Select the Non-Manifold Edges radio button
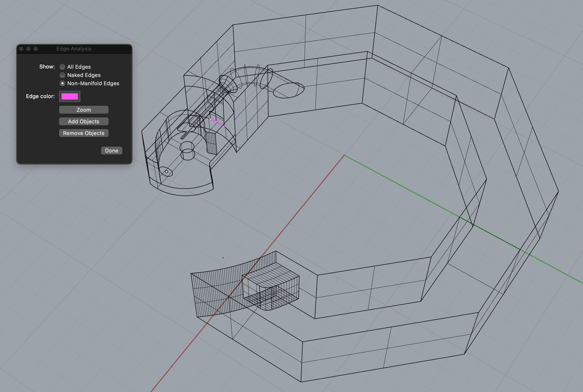 pos(62,83)
